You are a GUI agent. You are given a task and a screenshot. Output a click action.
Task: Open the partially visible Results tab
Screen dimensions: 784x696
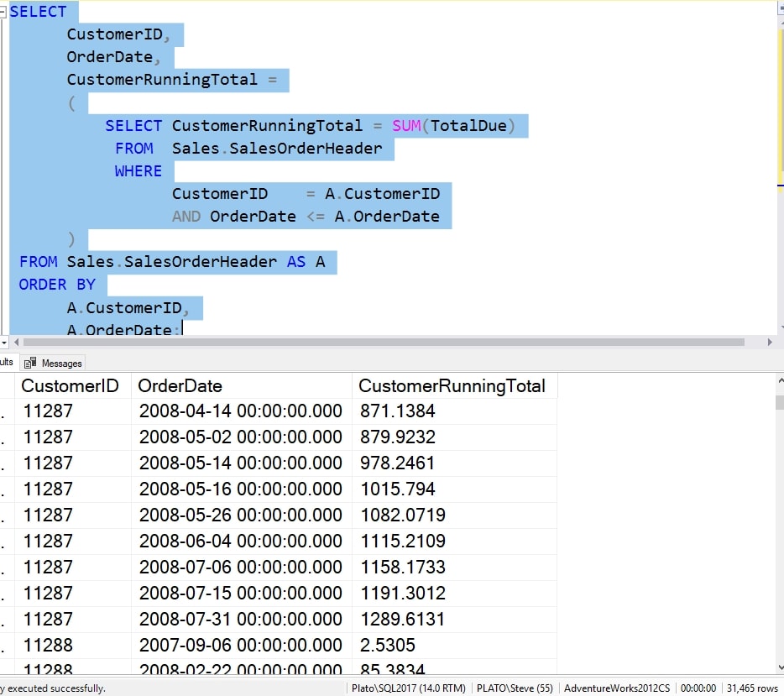pyautogui.click(x=7, y=363)
